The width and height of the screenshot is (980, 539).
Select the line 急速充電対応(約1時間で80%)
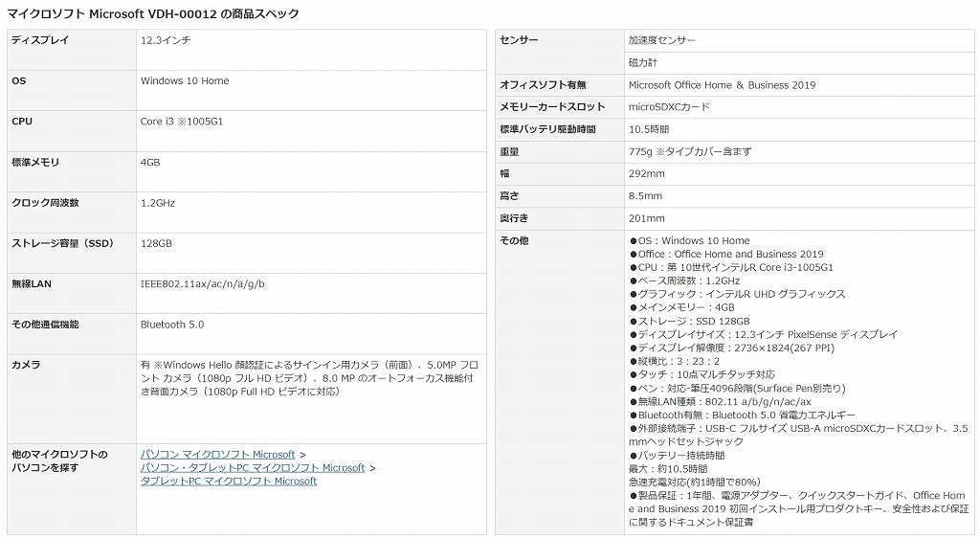tap(695, 483)
